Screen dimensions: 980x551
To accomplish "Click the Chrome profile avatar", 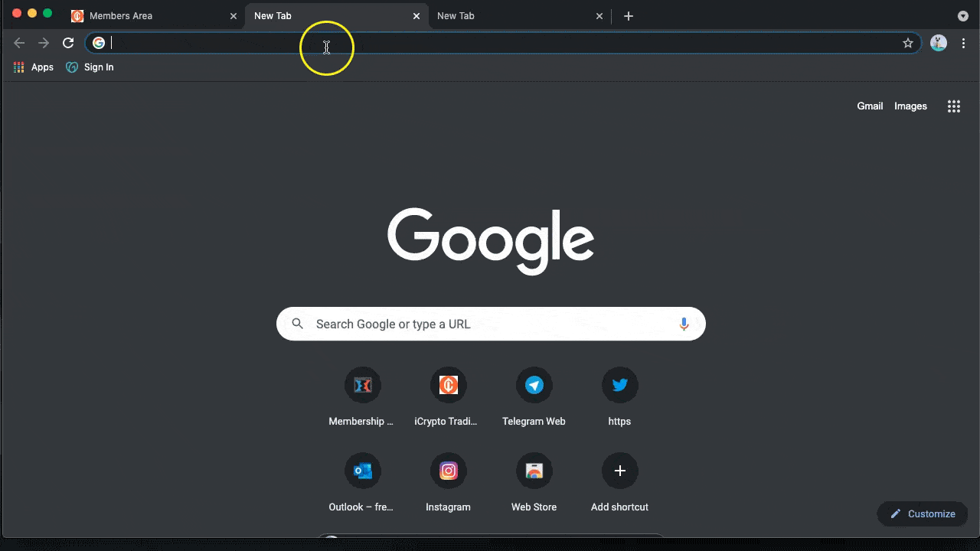I will [939, 43].
